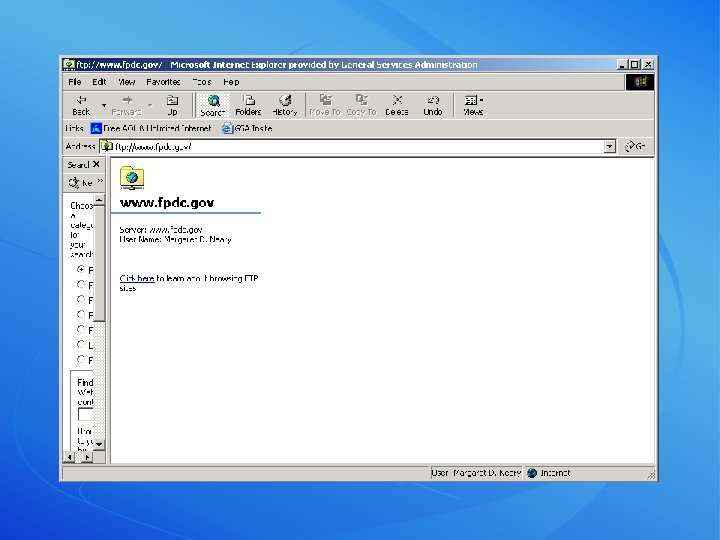
Task: Open Free AOL & Unlimited Internet link
Action: click(x=152, y=128)
